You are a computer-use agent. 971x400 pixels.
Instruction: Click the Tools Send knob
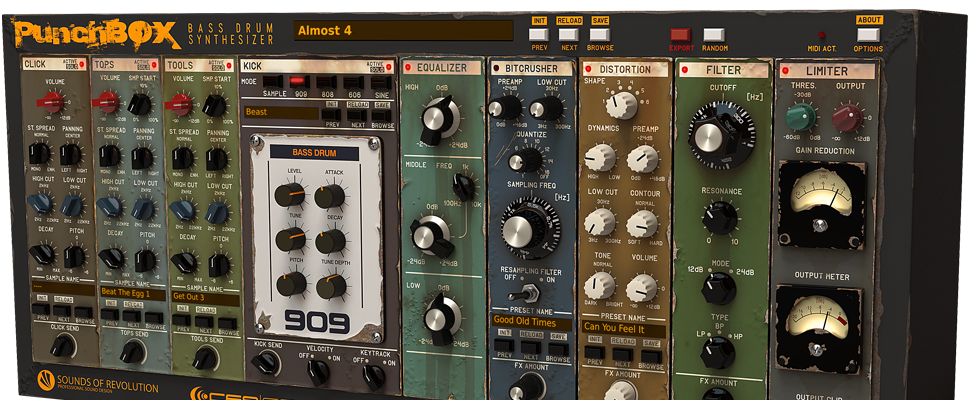click(205, 357)
